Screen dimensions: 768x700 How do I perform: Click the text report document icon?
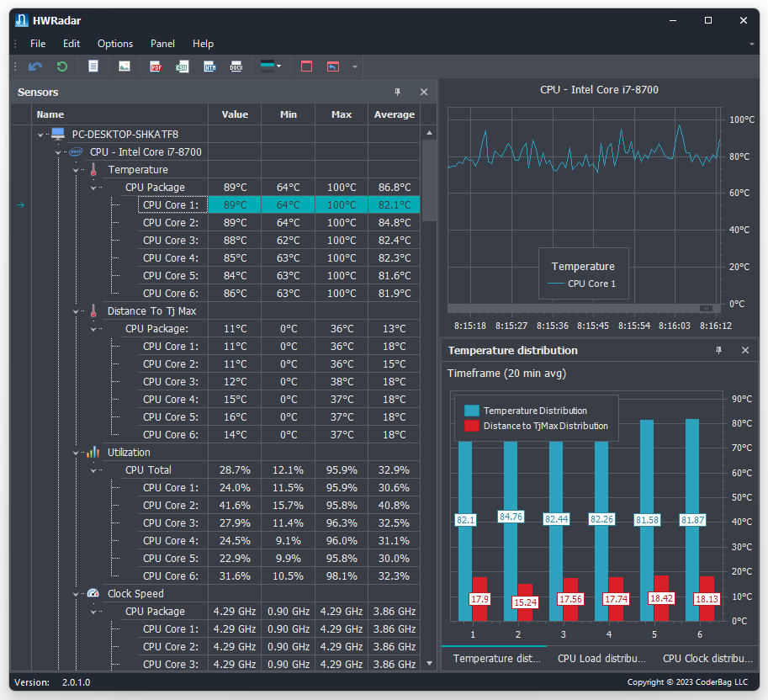[93, 66]
